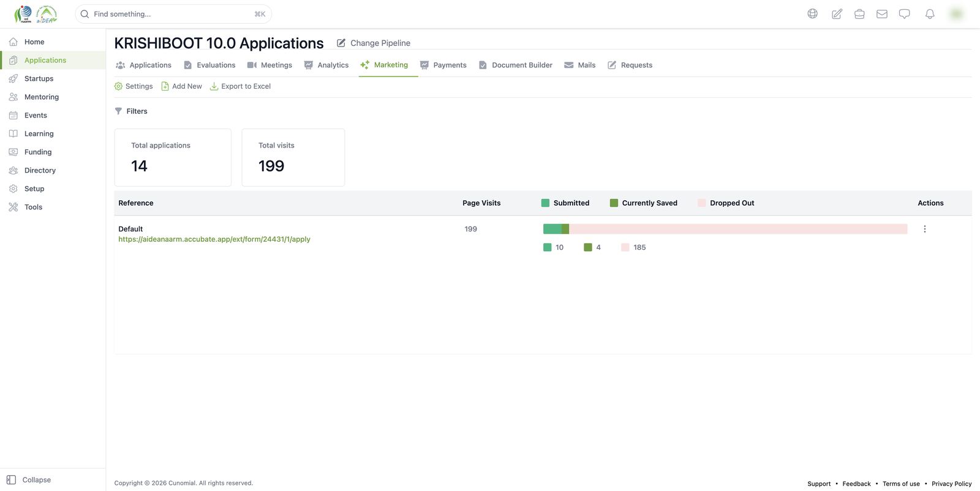This screenshot has height=491, width=980.
Task: Click the Export to Excel download icon
Action: click(x=214, y=86)
